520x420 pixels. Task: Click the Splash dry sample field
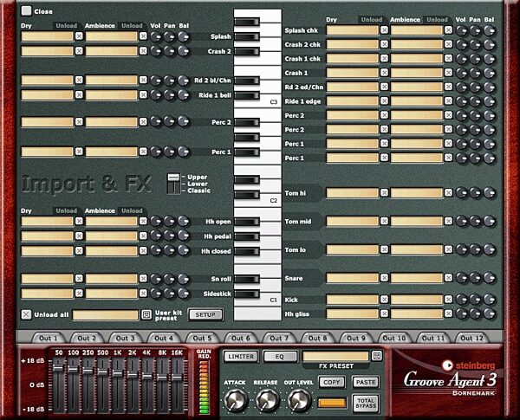[x=47, y=36]
